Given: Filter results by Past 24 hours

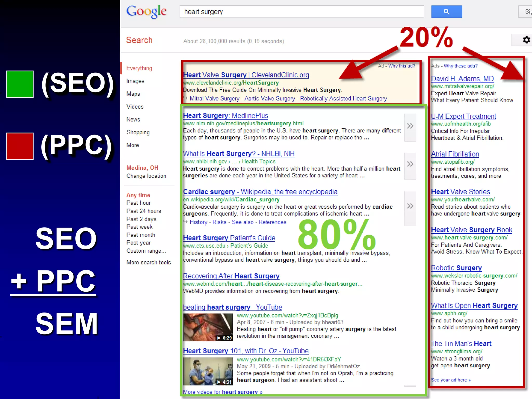Looking at the screenshot, I should [144, 211].
